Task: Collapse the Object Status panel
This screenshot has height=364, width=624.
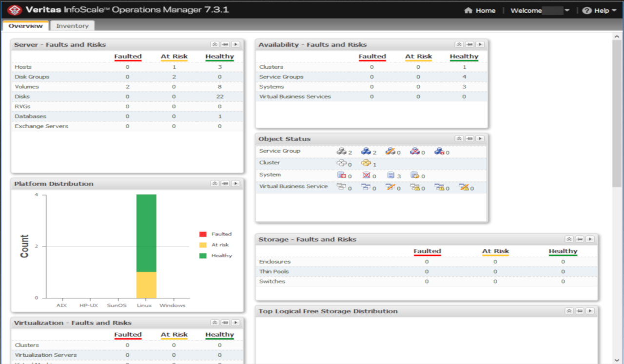Action: tap(459, 138)
